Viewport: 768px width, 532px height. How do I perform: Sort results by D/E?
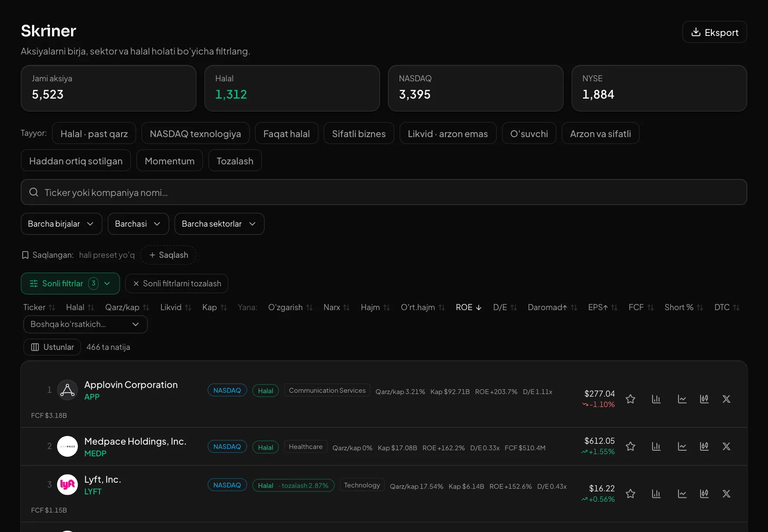tap(505, 307)
